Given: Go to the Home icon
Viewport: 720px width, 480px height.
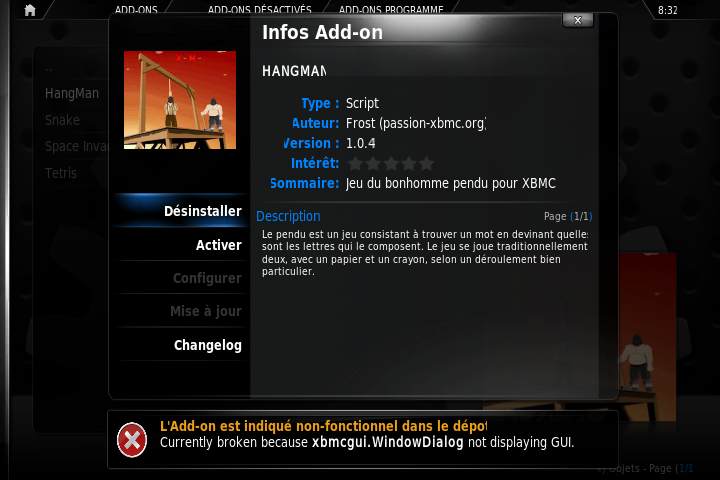Looking at the screenshot, I should click(30, 10).
